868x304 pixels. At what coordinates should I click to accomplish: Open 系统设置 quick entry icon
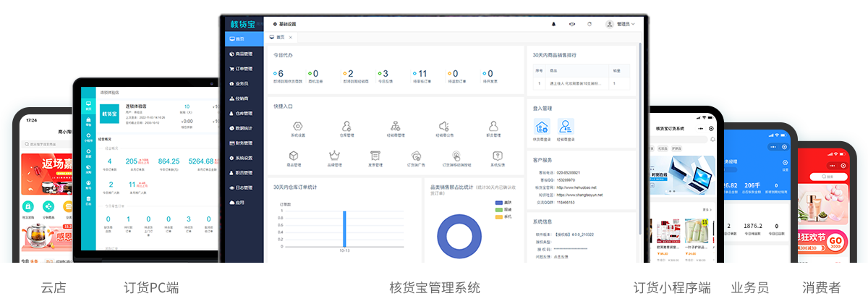(x=298, y=126)
